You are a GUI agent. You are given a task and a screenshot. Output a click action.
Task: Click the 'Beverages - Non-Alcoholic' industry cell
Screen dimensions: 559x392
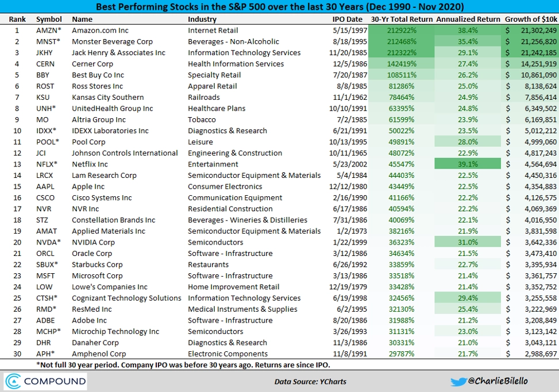[233, 42]
